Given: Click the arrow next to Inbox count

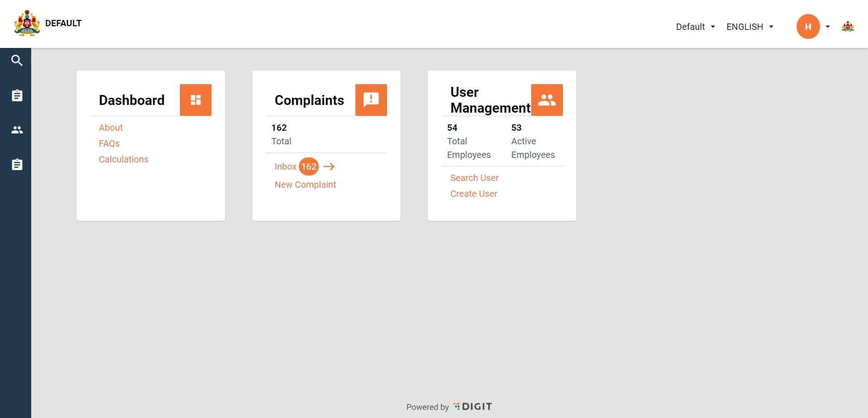Looking at the screenshot, I should (x=329, y=166).
